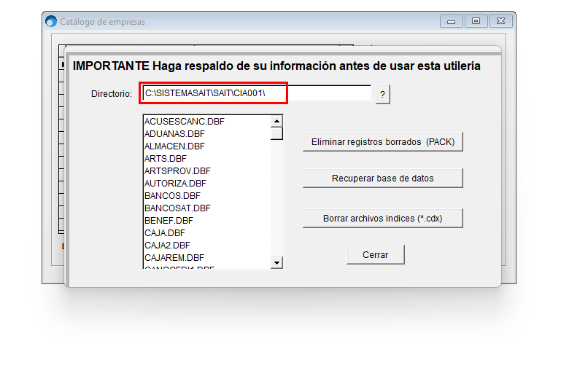Select ADUANAS.DBF in the file list

(x=206, y=134)
